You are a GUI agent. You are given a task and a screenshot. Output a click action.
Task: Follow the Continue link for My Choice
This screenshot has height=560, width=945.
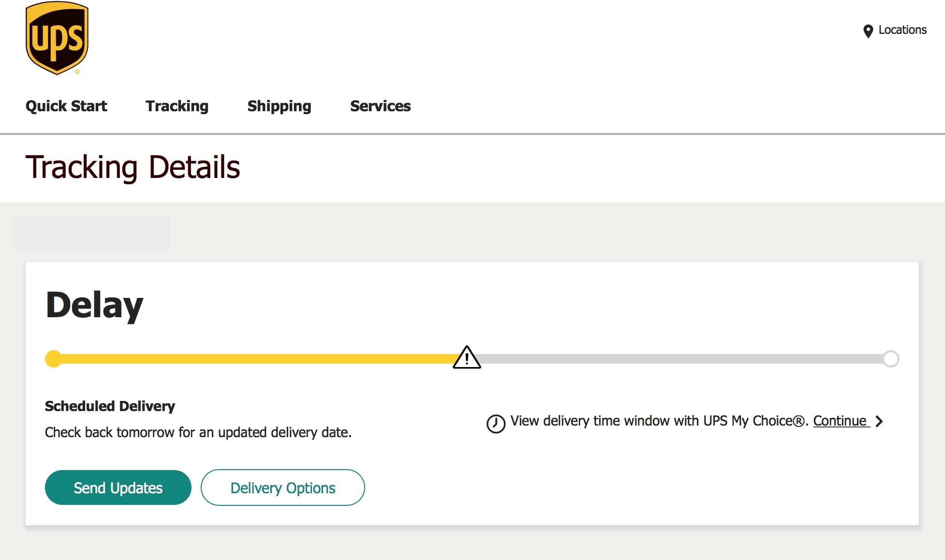point(840,421)
